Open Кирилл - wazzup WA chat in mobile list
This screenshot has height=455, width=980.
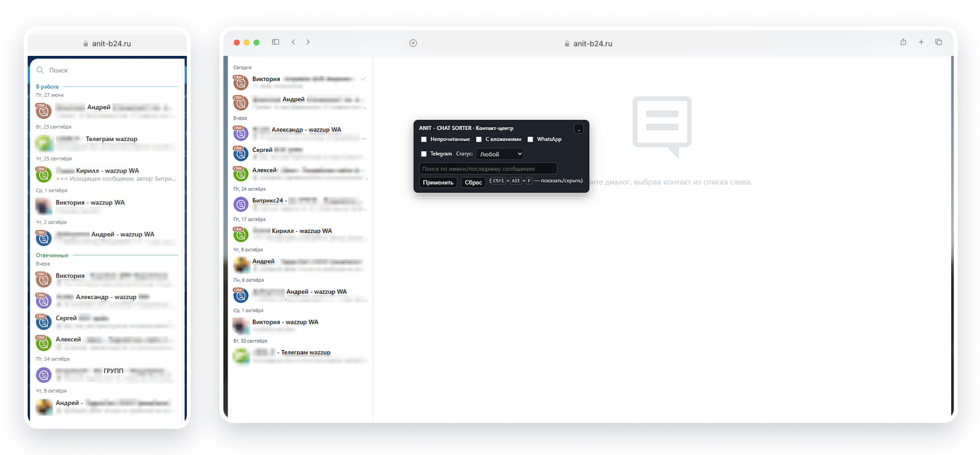pos(106,174)
